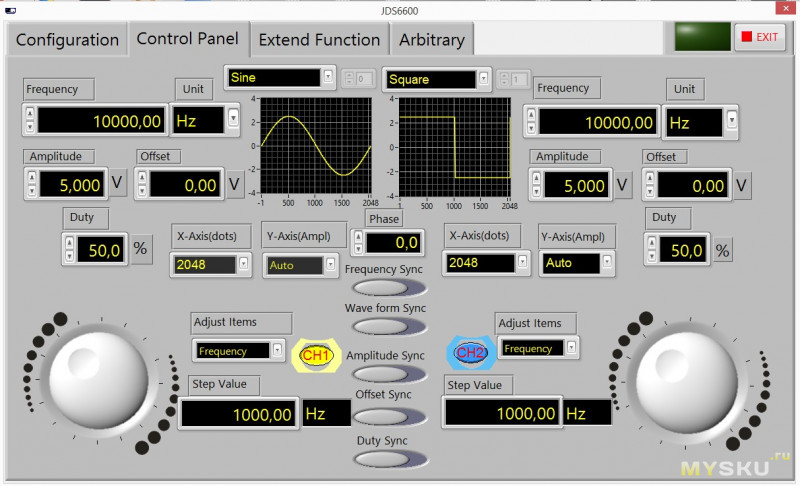
Task: Open the Extend Function tab
Action: pyautogui.click(x=319, y=40)
